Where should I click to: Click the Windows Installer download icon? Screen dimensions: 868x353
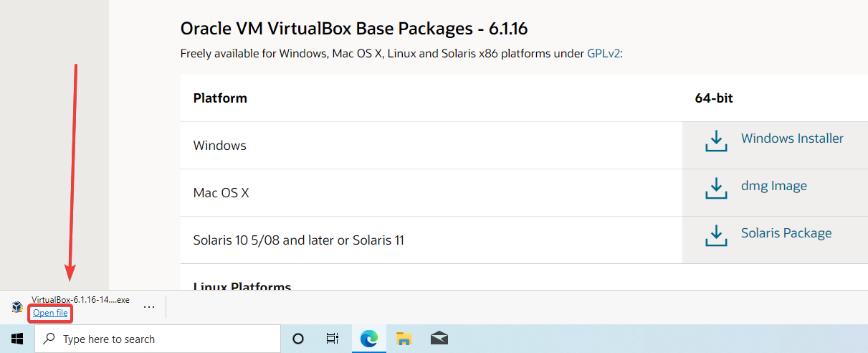click(x=715, y=141)
